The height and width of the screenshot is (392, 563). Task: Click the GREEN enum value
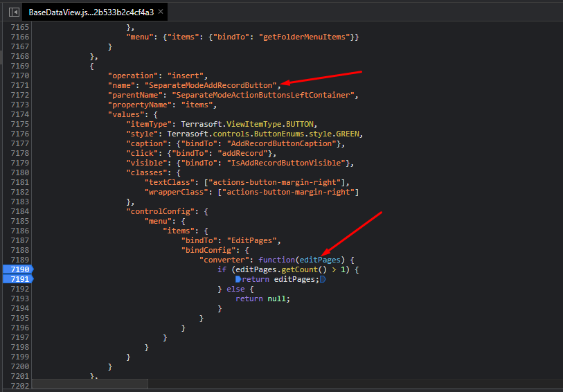pyautogui.click(x=349, y=134)
